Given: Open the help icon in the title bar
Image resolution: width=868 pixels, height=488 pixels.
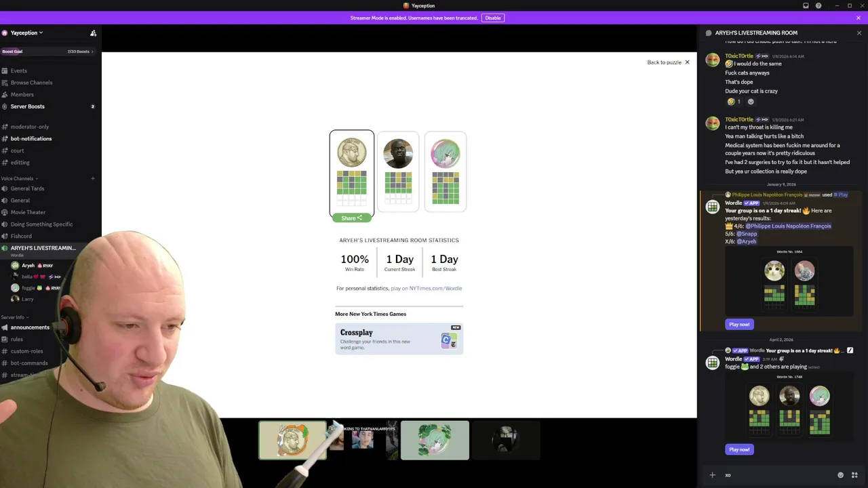Looking at the screenshot, I should [x=818, y=5].
